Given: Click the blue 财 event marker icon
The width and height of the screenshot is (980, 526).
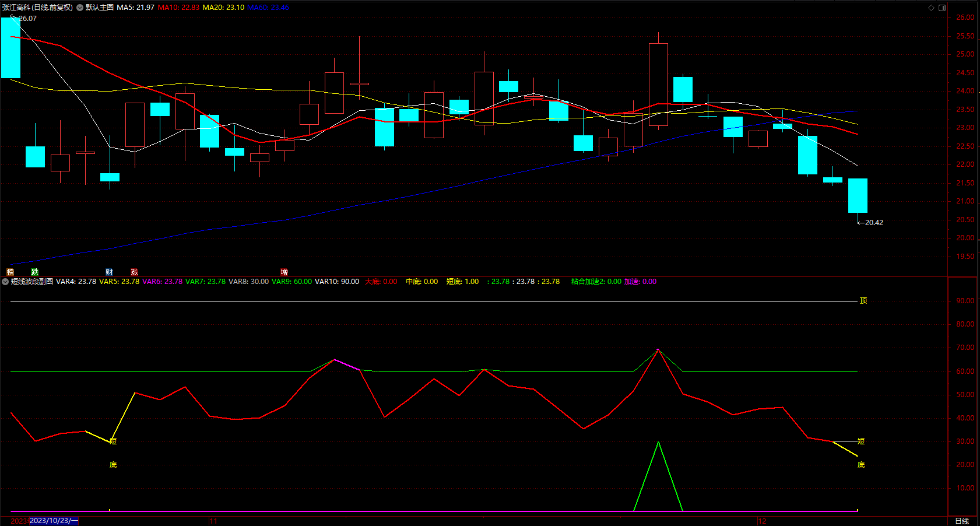Looking at the screenshot, I should click(110, 272).
